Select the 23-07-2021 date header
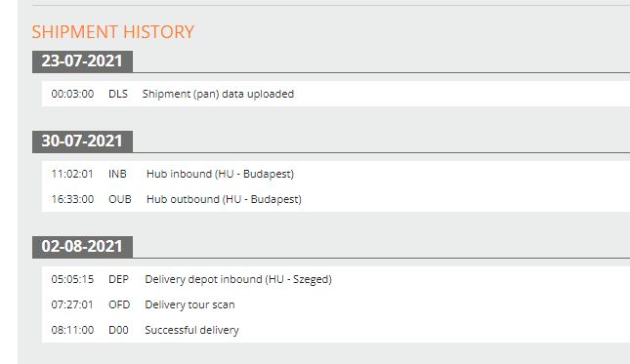This screenshot has height=364, width=630. tap(82, 61)
